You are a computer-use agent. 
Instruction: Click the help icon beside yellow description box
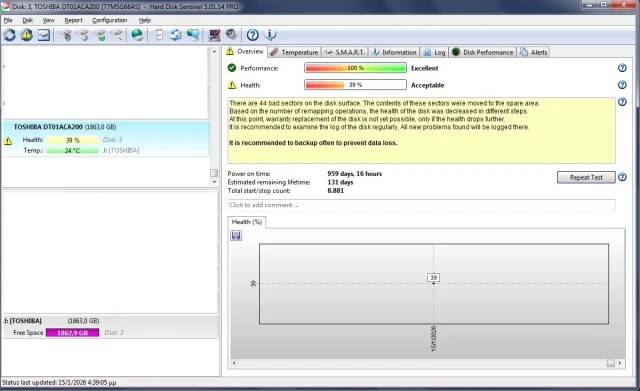click(622, 102)
